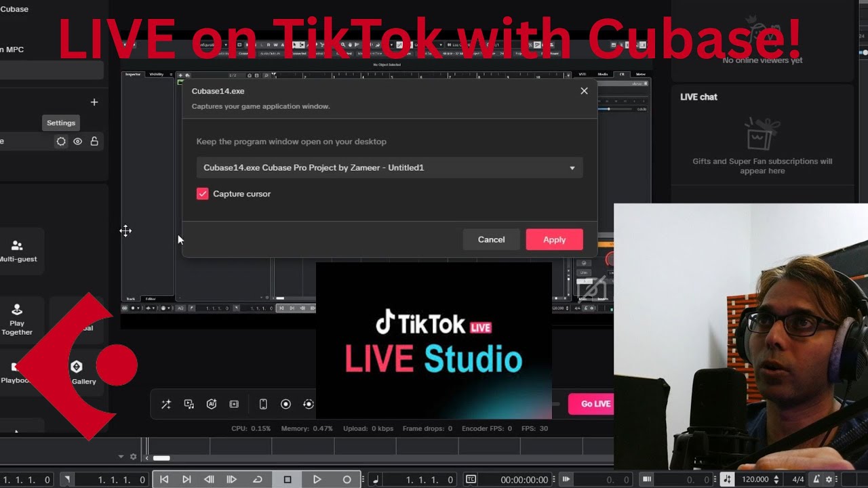Click Play in Cubase transport
This screenshot has height=488, width=868.
[x=317, y=479]
